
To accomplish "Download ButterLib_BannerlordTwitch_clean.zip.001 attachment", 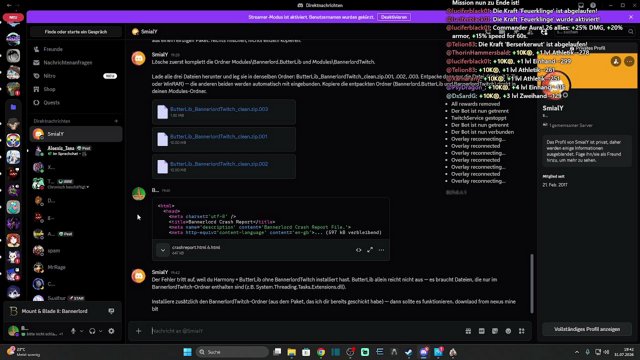I will coord(219,136).
